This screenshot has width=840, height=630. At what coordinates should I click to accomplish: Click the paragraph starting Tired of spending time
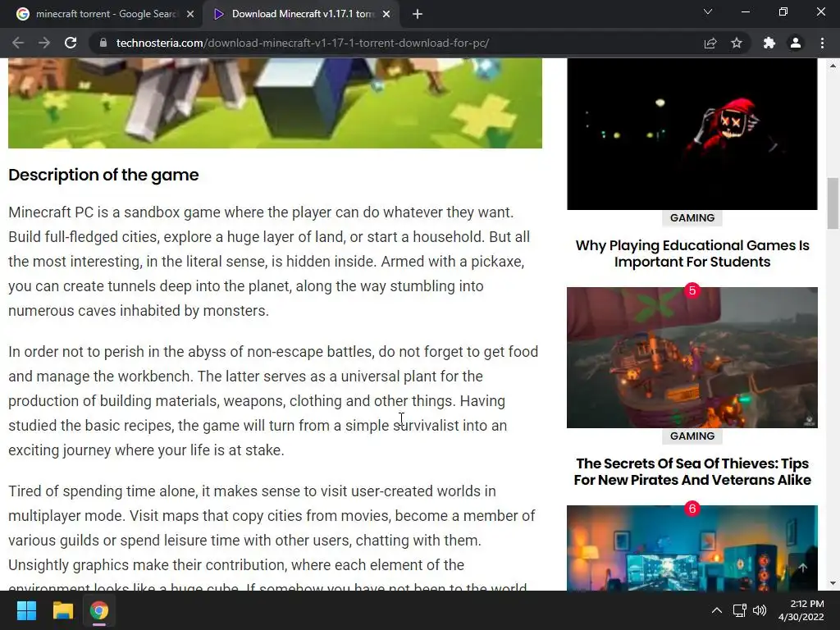272,536
